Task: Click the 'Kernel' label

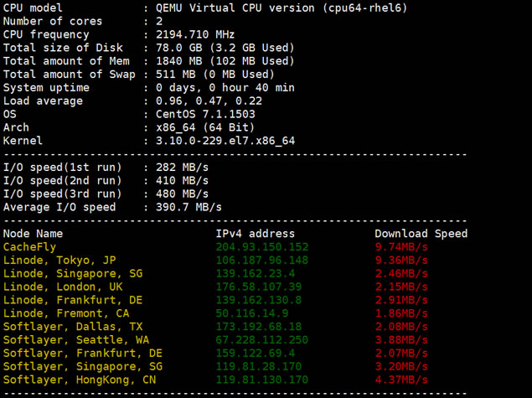Action: point(23,141)
